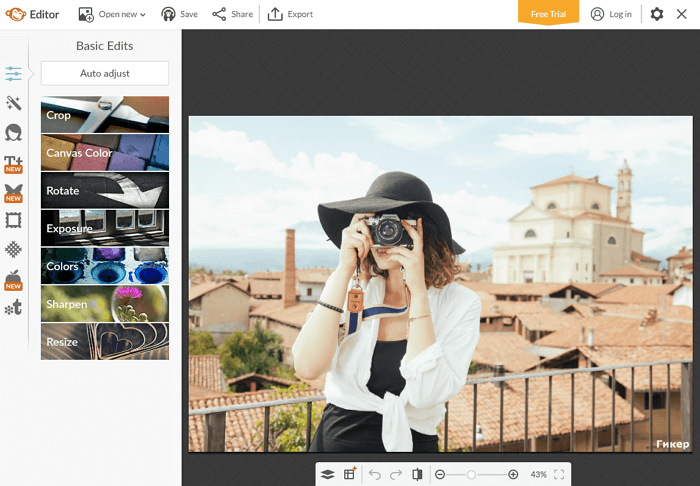The image size is (700, 486).
Task: Click the Auto adjust button
Action: coord(105,73)
